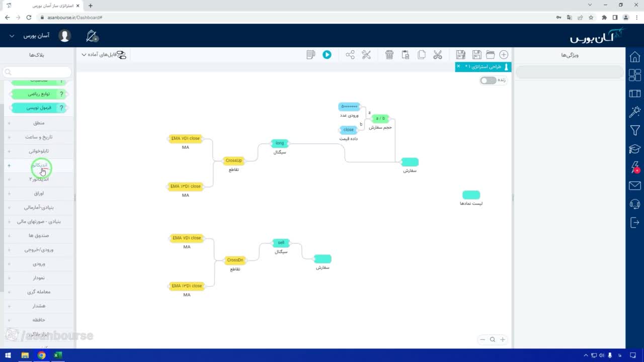Create a new strategy with the plus circle icon
Screen dimensions: 644x362
(504, 55)
